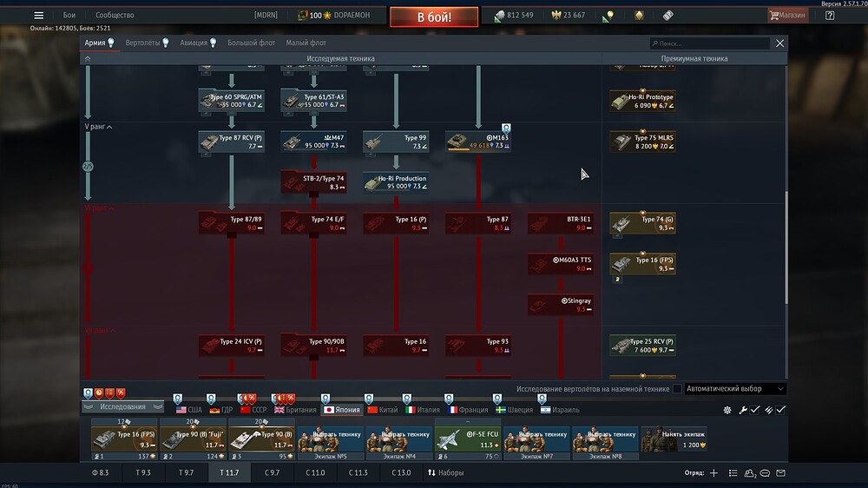
Task: Switch to the Вертолёты tab
Action: tap(147, 43)
